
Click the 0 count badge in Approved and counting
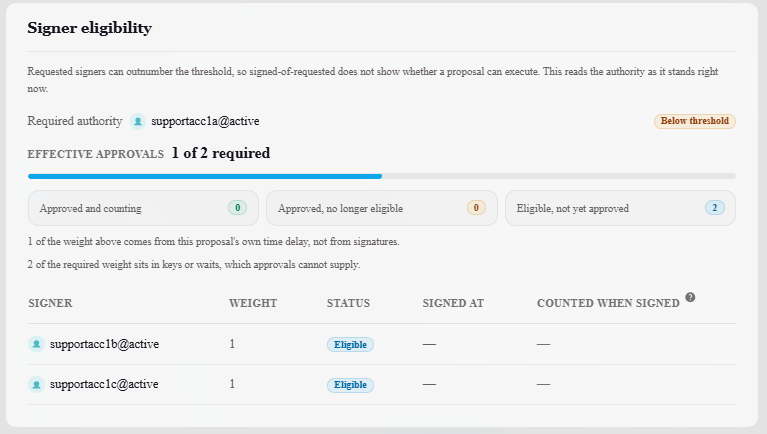click(237, 207)
